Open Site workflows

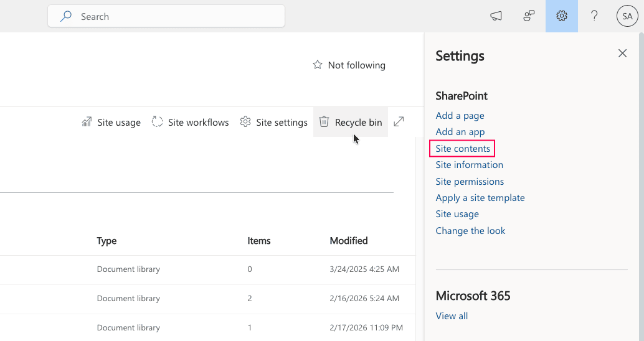click(190, 123)
